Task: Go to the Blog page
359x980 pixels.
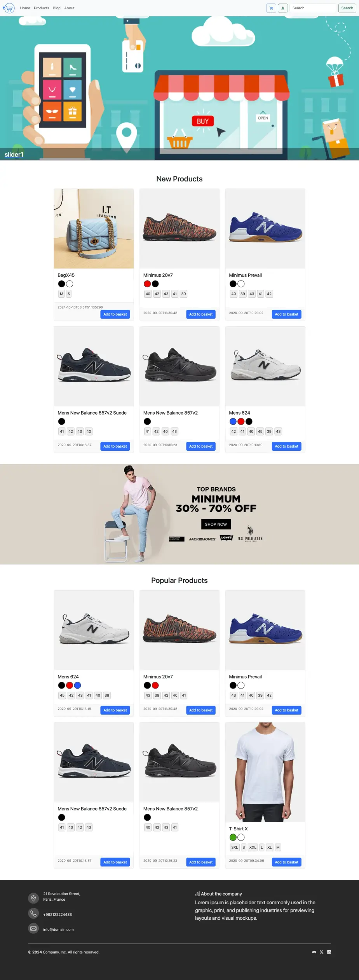Action: 57,8
